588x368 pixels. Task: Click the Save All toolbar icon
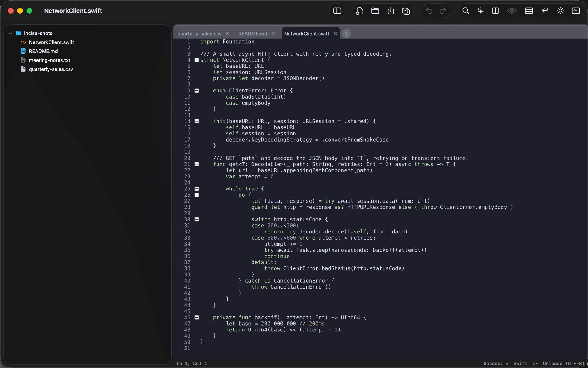click(x=406, y=11)
